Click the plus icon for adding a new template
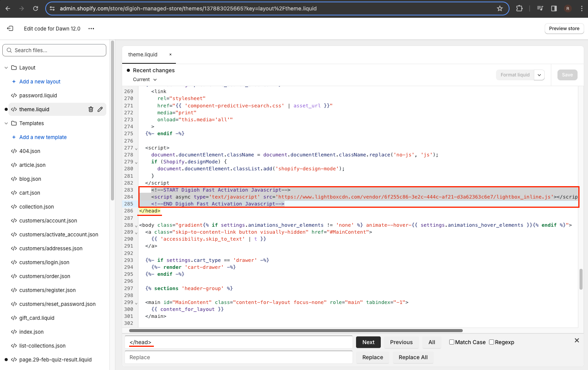 pos(14,137)
